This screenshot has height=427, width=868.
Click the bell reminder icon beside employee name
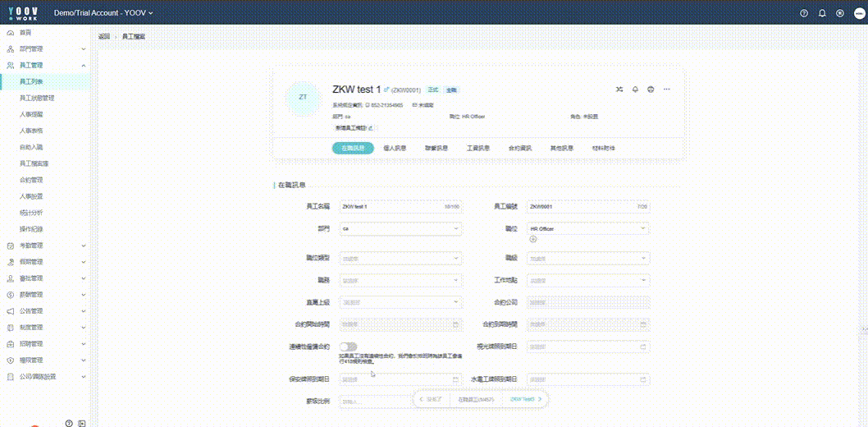635,89
